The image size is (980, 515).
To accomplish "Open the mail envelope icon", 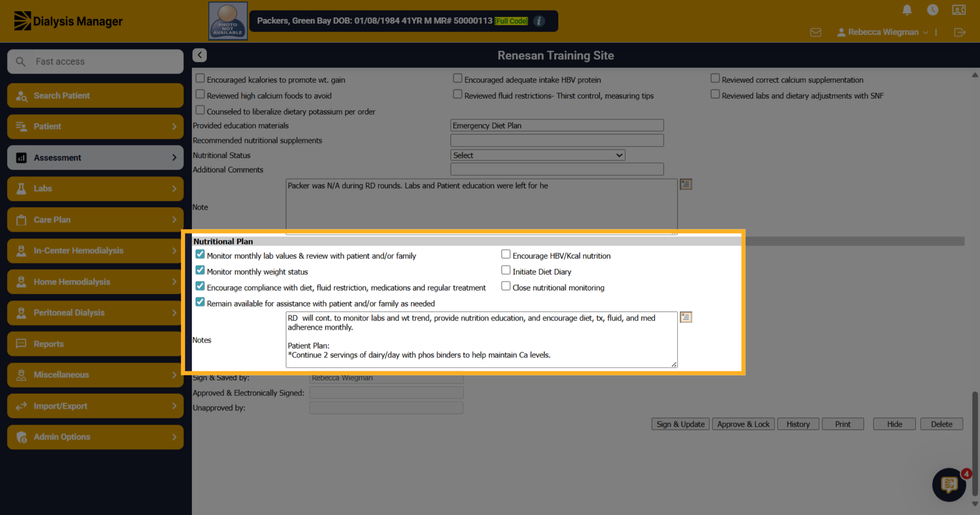I will [x=816, y=32].
